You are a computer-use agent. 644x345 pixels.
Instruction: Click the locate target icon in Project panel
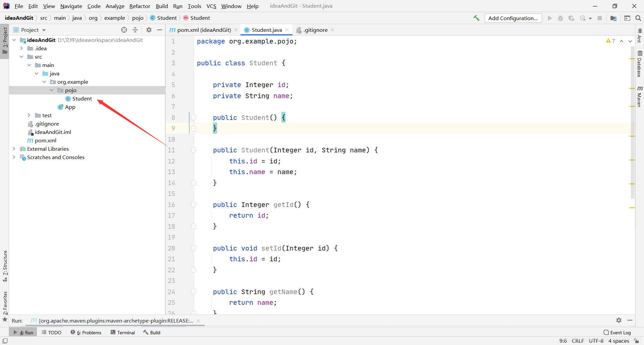[124, 30]
